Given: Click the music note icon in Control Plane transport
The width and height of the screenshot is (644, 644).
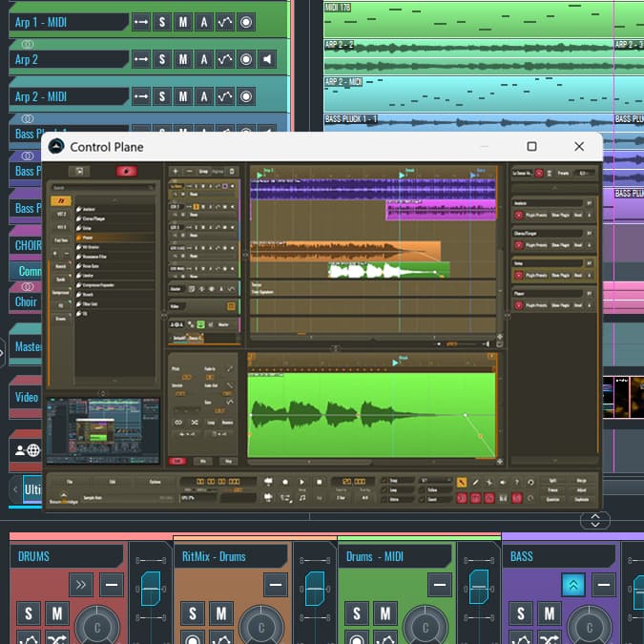Looking at the screenshot, I should (x=302, y=498).
